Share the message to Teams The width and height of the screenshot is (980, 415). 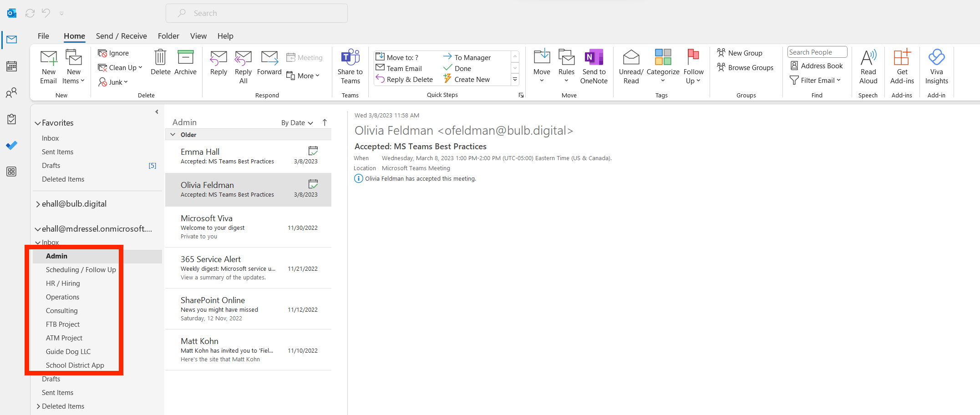tap(350, 66)
